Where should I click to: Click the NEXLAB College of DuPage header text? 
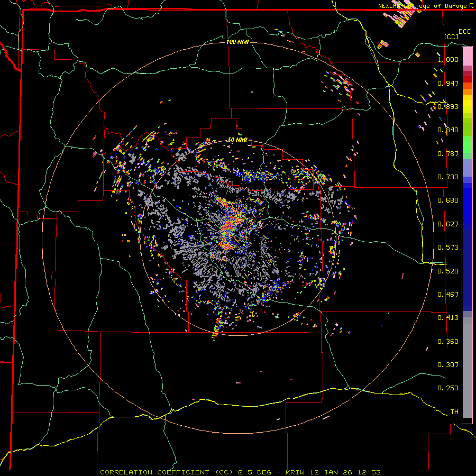(x=426, y=6)
